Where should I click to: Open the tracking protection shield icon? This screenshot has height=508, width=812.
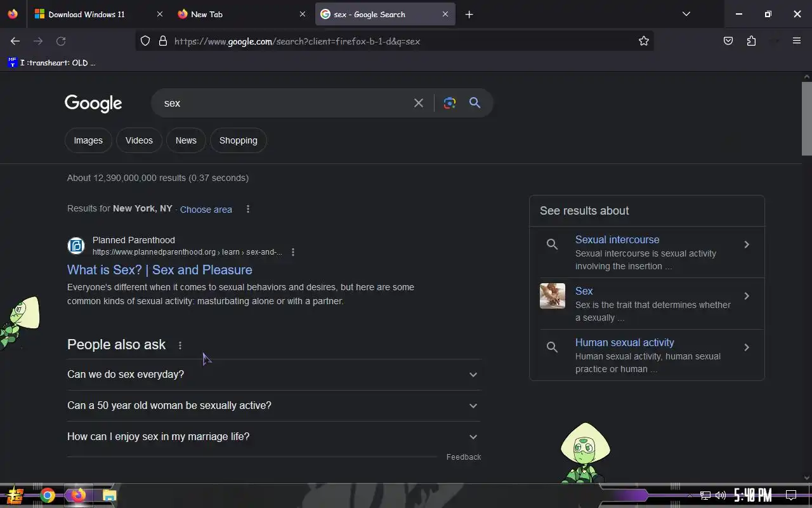[145, 41]
